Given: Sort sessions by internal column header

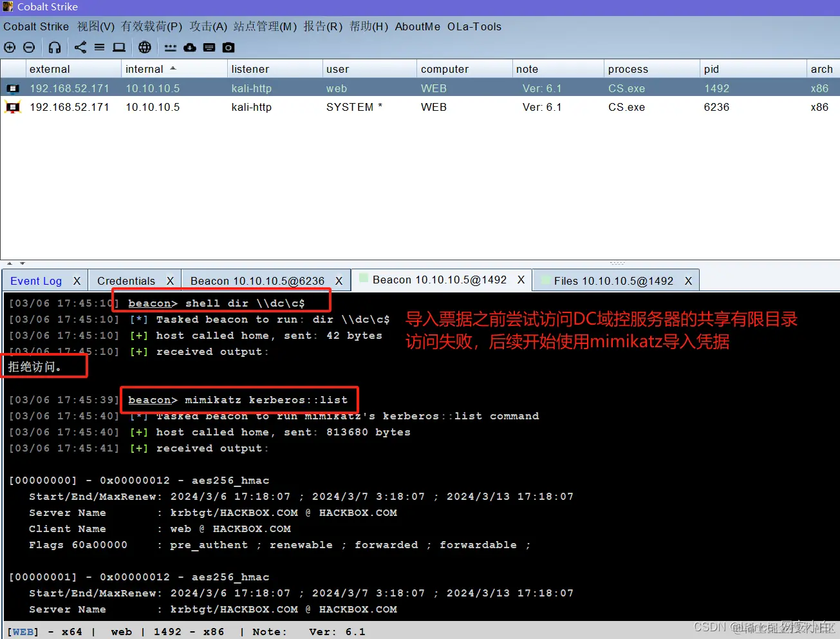Looking at the screenshot, I should tap(174, 69).
